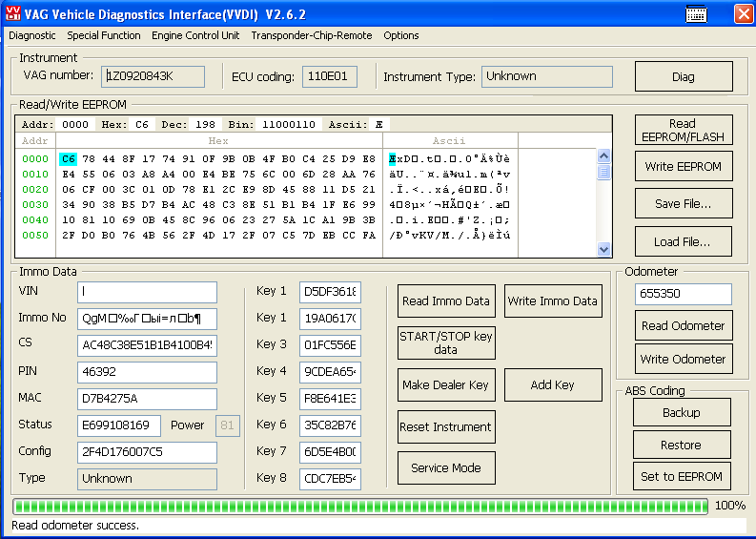Click the ECU coding field 110E01

click(x=330, y=76)
